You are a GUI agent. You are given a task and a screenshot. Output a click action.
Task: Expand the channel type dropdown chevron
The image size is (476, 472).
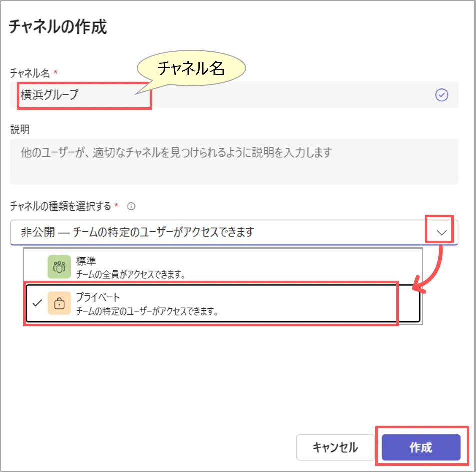click(441, 232)
